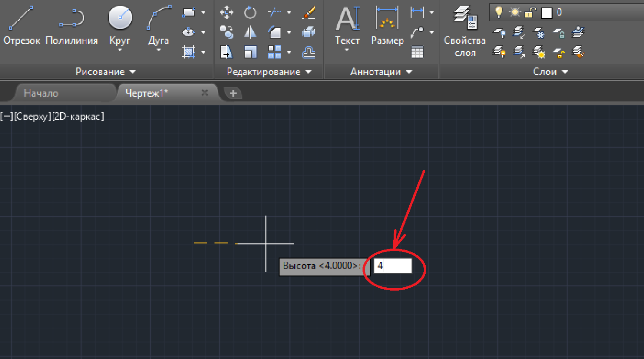Open dropdown beside Fillet tool

[x=289, y=33]
